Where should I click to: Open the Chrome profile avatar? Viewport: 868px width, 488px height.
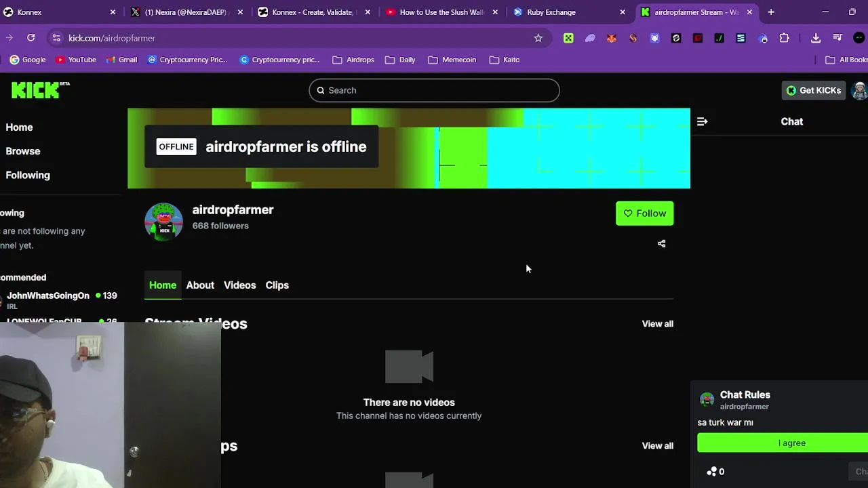(x=859, y=38)
